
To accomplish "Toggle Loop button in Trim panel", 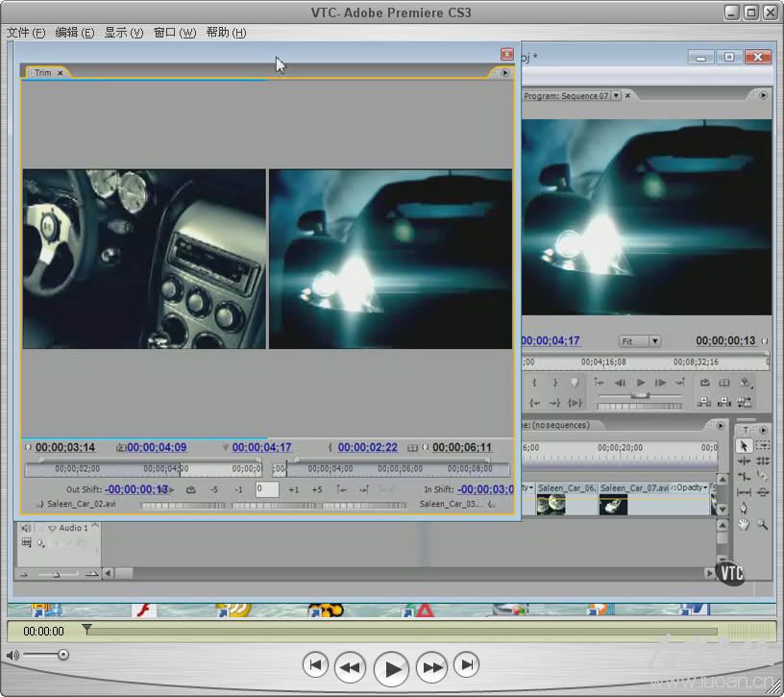I will tap(190, 490).
